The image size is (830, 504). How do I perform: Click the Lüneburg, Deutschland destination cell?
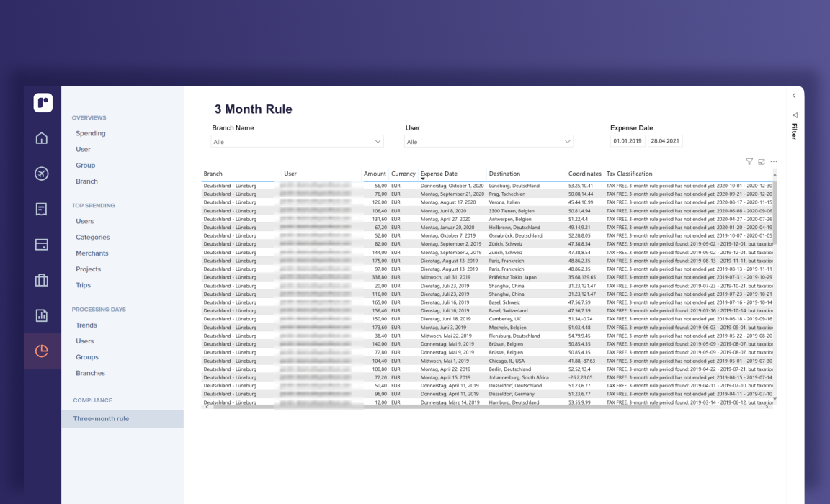coord(514,186)
